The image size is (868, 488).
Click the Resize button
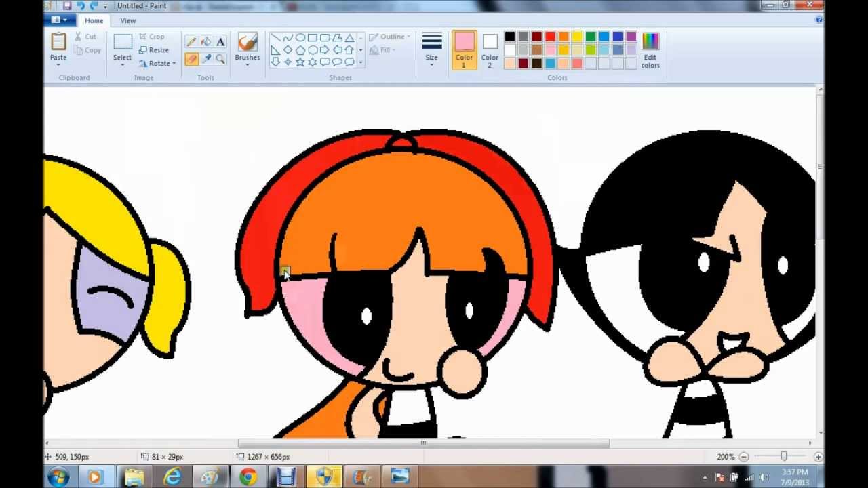point(154,50)
